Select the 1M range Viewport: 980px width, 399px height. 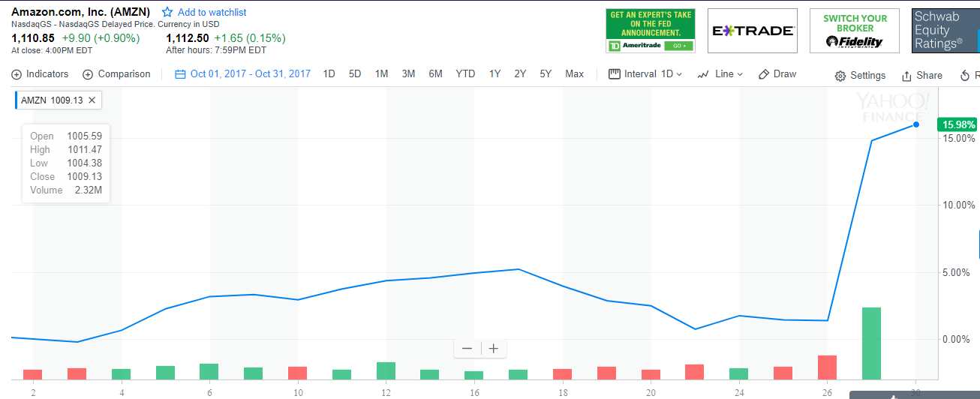(381, 74)
